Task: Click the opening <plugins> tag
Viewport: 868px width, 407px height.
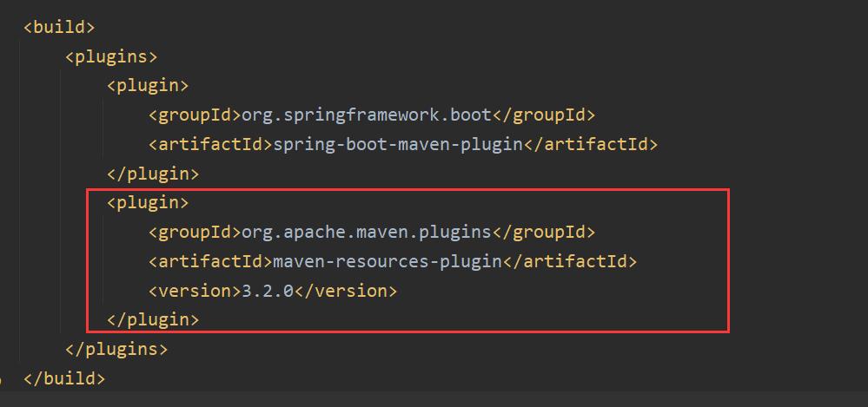Action: tap(111, 56)
